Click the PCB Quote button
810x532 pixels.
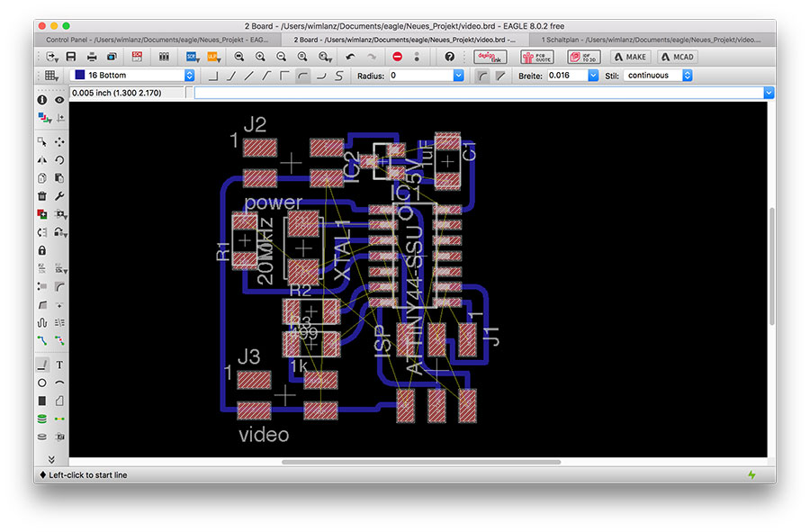tap(537, 57)
